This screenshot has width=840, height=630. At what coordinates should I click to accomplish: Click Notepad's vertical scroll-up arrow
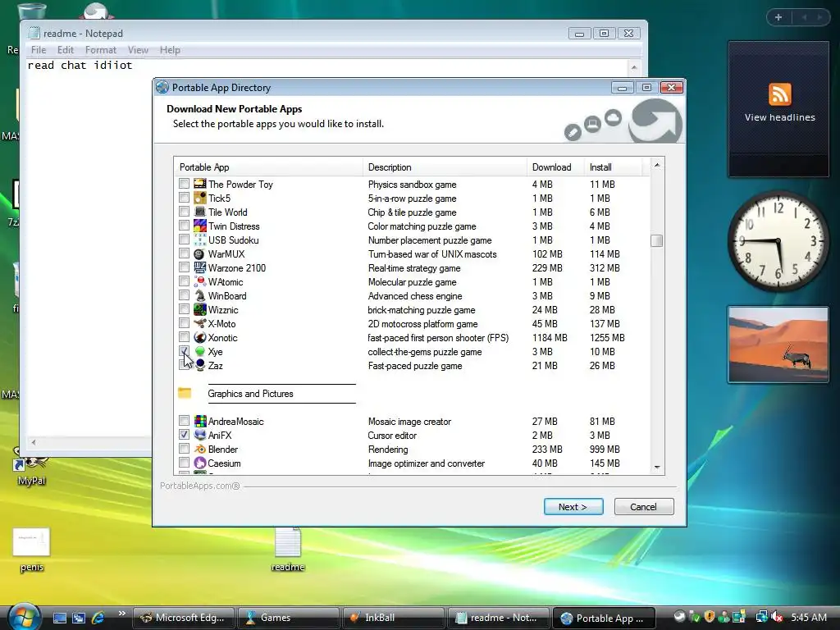click(x=634, y=67)
